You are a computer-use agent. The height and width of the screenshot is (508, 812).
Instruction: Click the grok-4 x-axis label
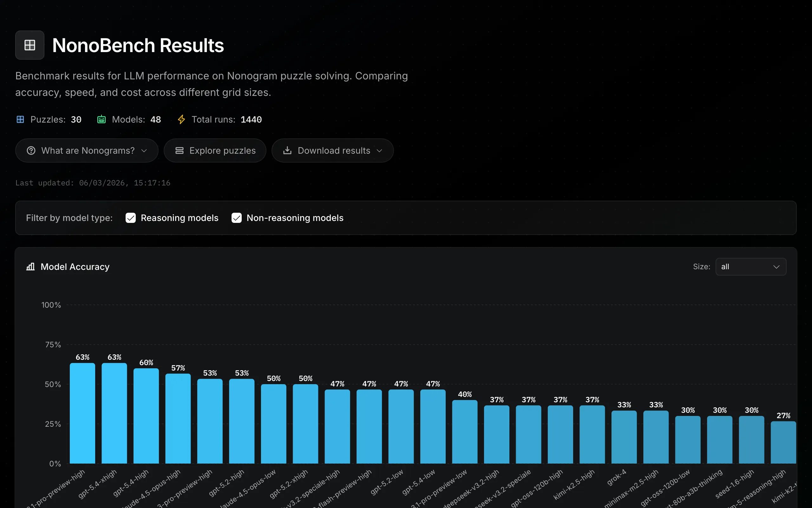[x=617, y=477]
